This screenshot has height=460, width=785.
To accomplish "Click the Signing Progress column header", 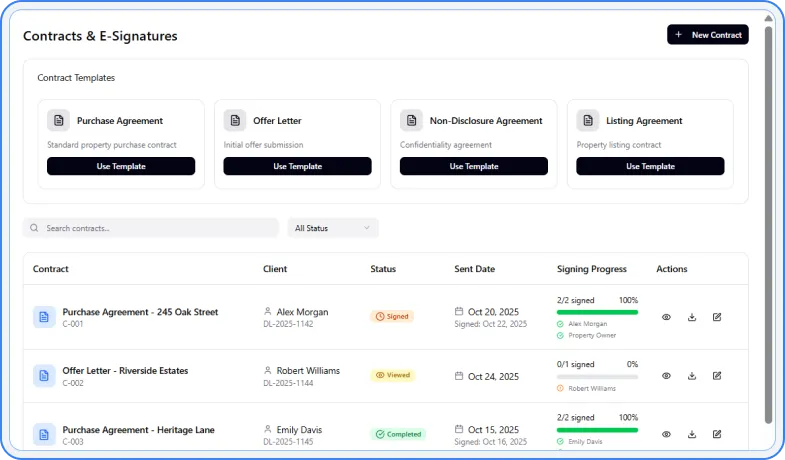I will 591,269.
